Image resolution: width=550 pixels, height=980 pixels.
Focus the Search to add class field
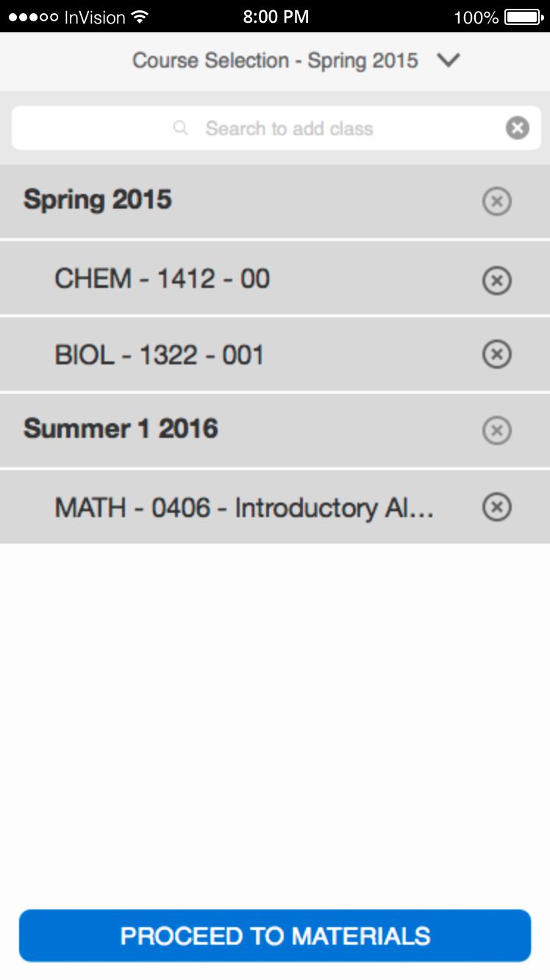click(276, 129)
